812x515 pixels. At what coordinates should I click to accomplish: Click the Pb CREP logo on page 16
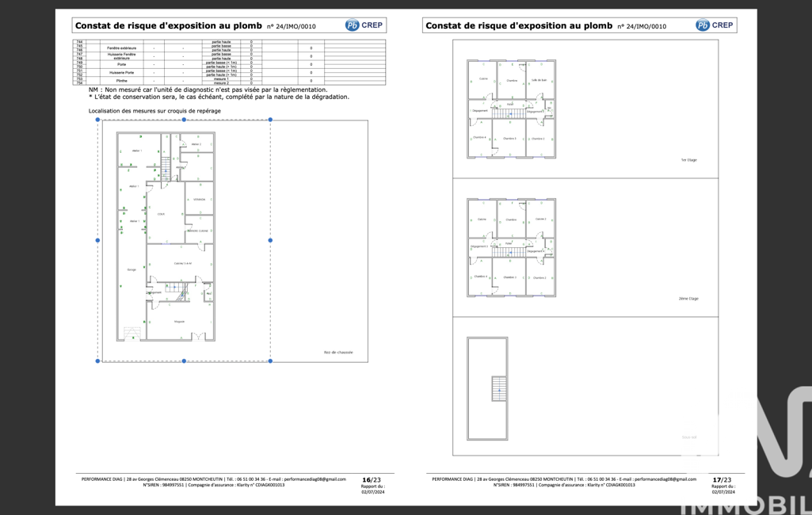(364, 25)
